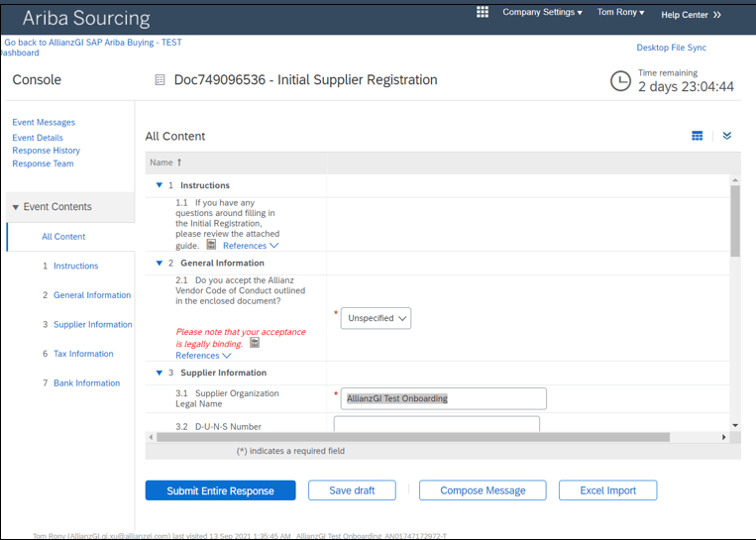Image resolution: width=756 pixels, height=540 pixels.
Task: Click the Save draft button
Action: pyautogui.click(x=352, y=490)
